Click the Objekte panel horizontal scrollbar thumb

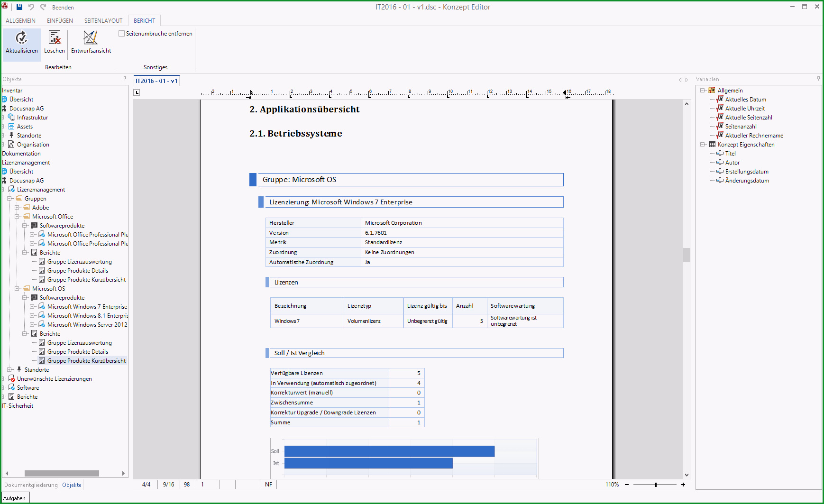tap(62, 473)
